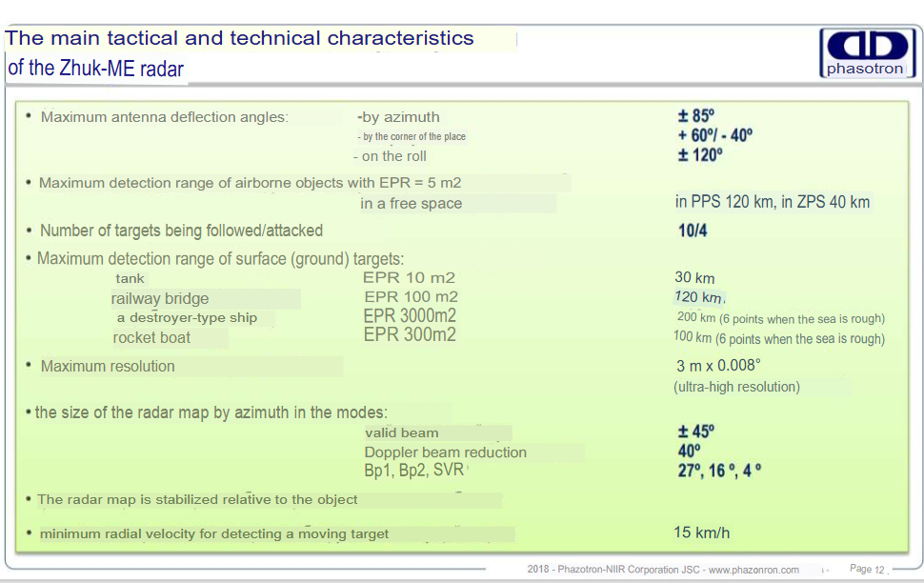Click the '± 45º' valid beam value
The image size is (924, 583).
[696, 432]
